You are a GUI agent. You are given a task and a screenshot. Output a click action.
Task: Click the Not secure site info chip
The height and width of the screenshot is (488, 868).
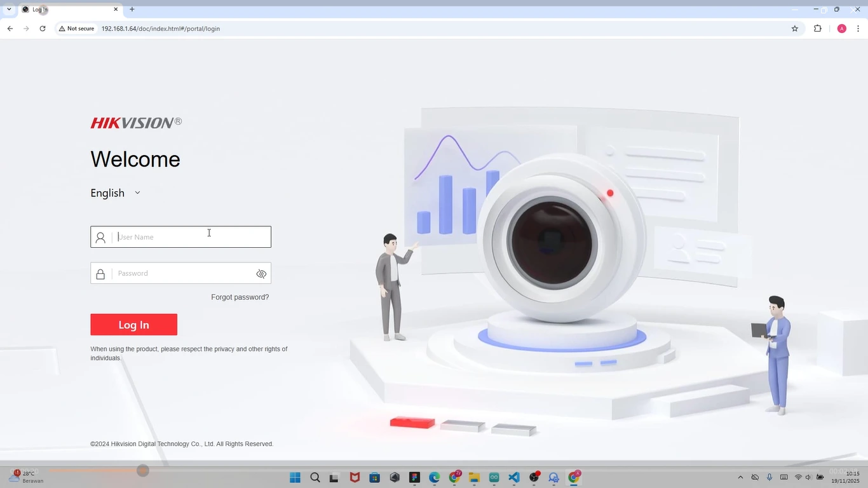click(x=76, y=29)
